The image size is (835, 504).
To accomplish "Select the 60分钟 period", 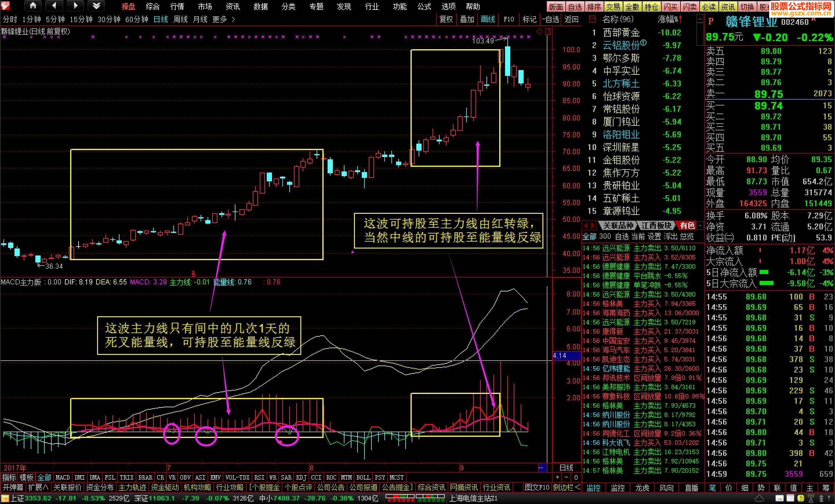I will 137,20.
